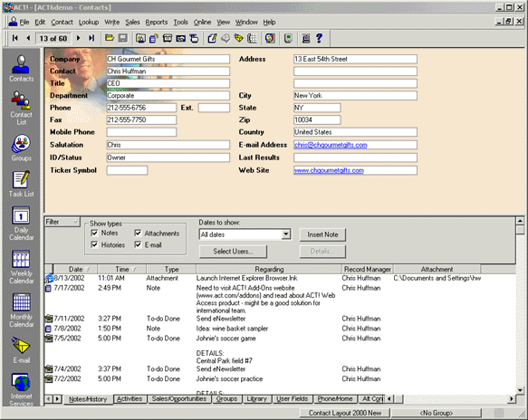Click the Save floppy disk icon
The height and width of the screenshot is (420, 528).
(123, 38)
